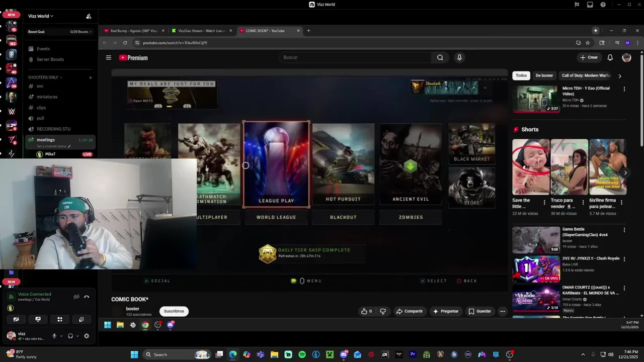Image resolution: width=644 pixels, height=362 pixels.
Task: Open Discord inbox icon in title bar
Action: [x=590, y=5]
